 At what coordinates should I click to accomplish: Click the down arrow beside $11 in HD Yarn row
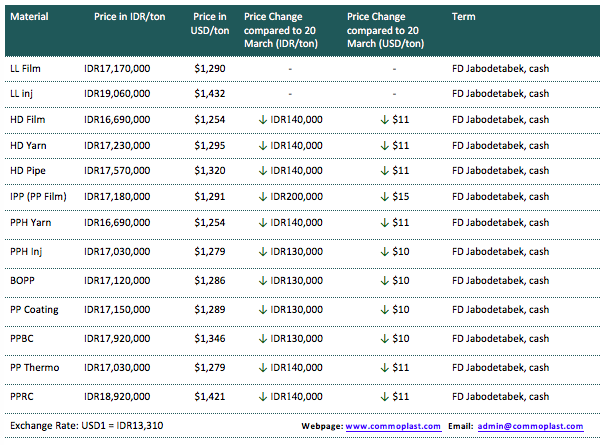point(384,145)
